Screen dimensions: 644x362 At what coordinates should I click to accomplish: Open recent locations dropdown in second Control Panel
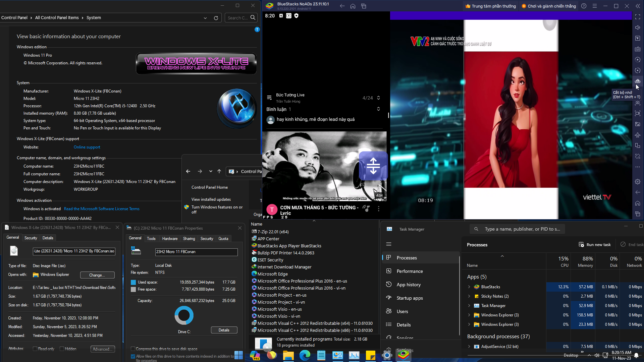tap(211, 171)
